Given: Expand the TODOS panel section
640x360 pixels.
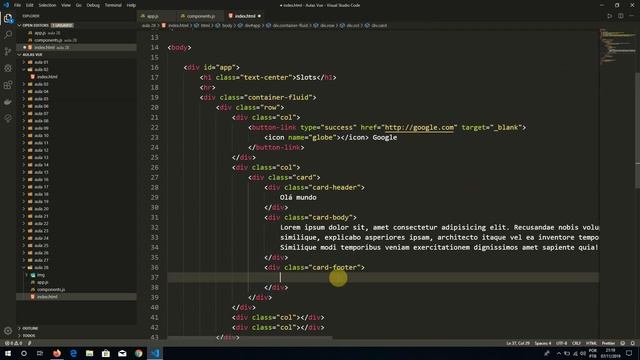Looking at the screenshot, I should (x=29, y=336).
